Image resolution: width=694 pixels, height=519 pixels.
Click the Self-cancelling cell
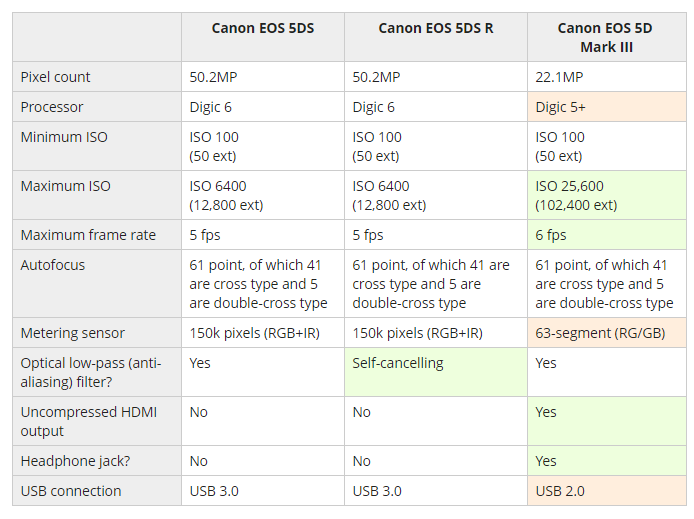point(436,372)
